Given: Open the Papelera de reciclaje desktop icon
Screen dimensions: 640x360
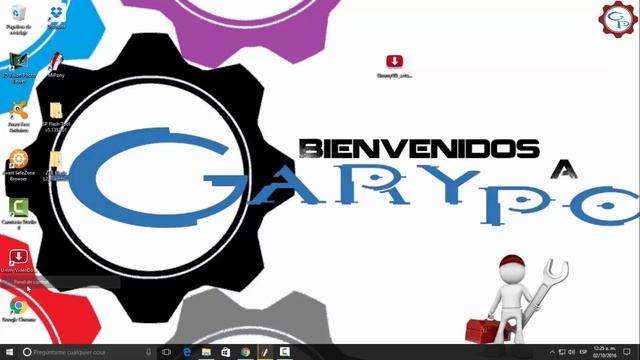Looking at the screenshot, I should (18, 20).
